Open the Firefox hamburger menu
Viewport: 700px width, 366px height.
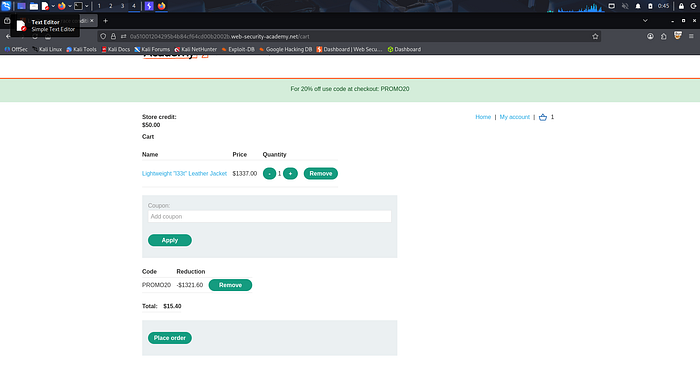[691, 37]
